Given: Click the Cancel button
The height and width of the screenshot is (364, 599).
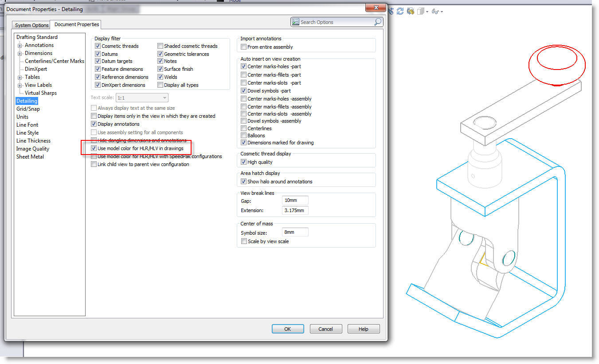Looking at the screenshot, I should click(x=325, y=329).
